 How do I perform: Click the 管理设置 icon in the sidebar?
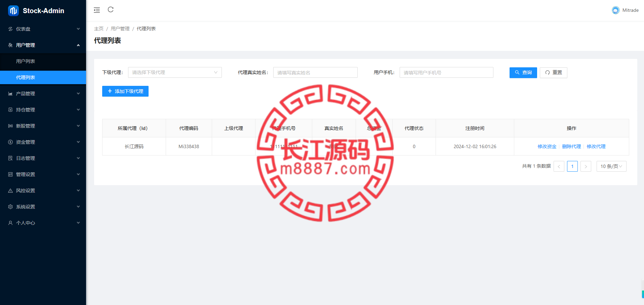(x=10, y=174)
